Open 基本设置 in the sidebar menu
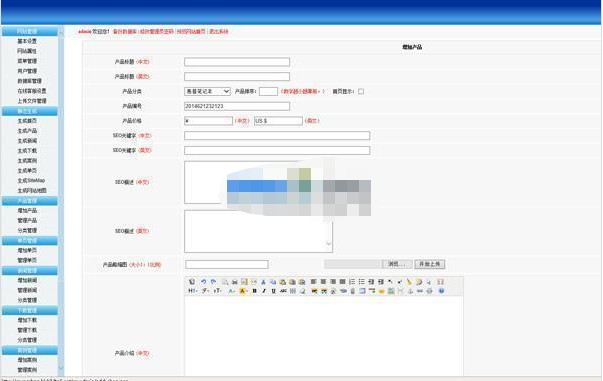Screen dimensions: 603x381 point(27,41)
